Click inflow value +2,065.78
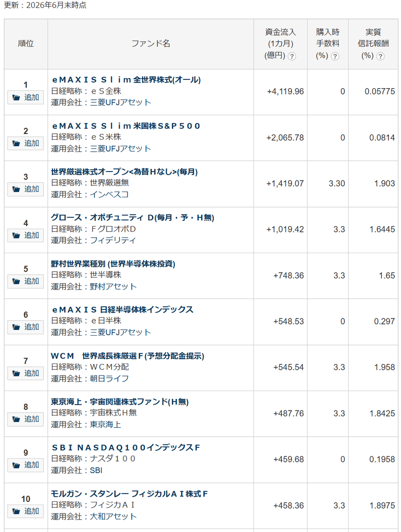The width and height of the screenshot is (401, 532). pos(285,138)
